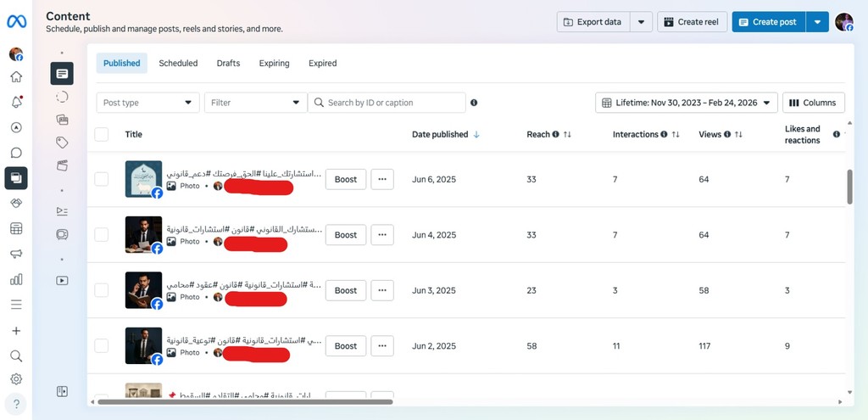Viewport: 868px width, 420px height.
Task: Open Planner calendar grid icon
Action: [16, 228]
